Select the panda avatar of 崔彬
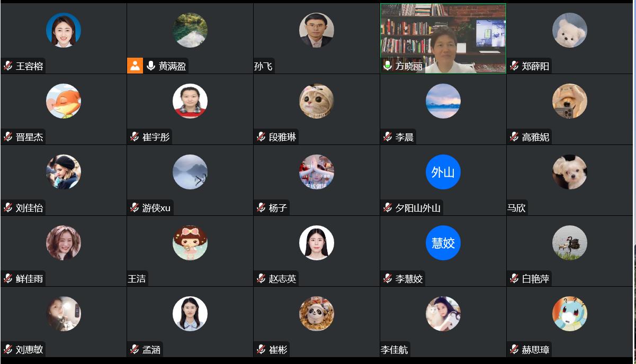The width and height of the screenshot is (636, 364). click(317, 314)
